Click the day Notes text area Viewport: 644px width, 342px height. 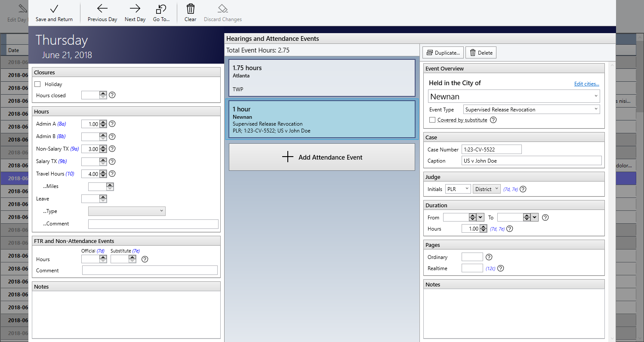tap(126, 315)
